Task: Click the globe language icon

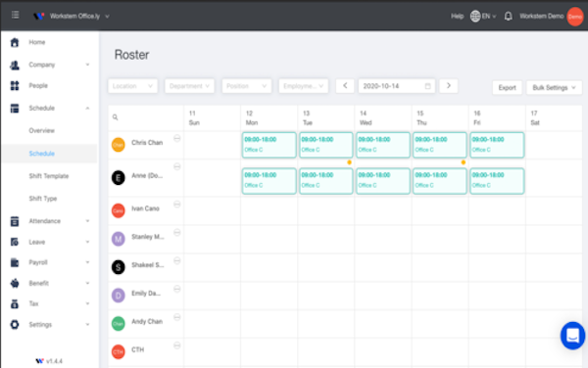Action: point(475,16)
